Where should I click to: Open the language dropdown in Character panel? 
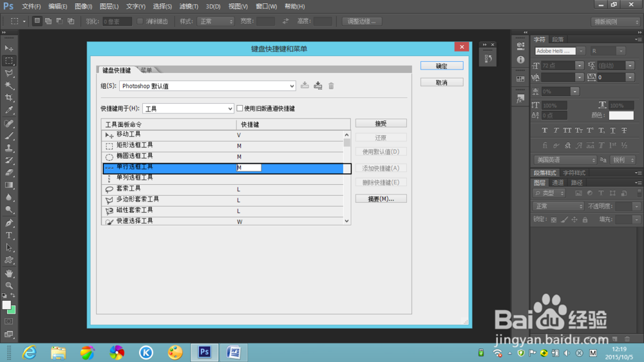coord(565,160)
